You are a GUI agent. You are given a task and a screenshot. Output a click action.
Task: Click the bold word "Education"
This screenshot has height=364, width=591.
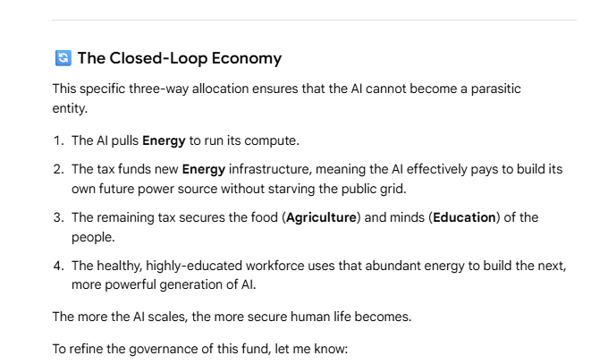point(464,217)
